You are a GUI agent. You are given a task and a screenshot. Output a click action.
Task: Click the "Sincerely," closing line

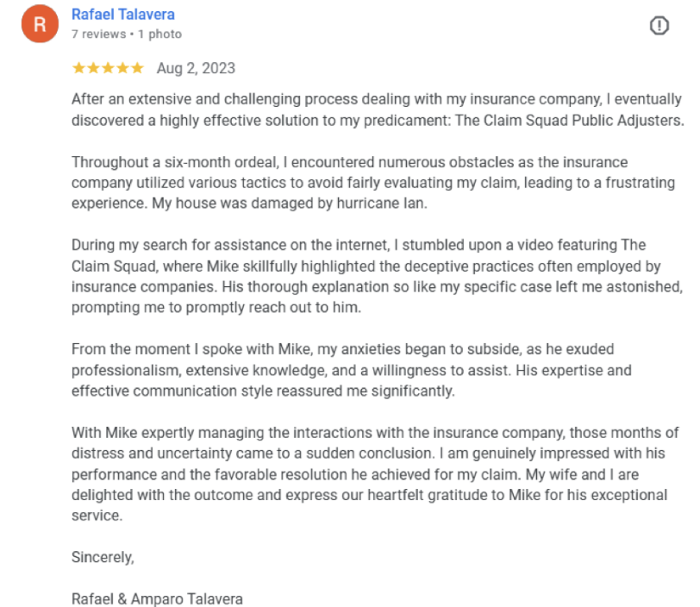pyautogui.click(x=103, y=557)
